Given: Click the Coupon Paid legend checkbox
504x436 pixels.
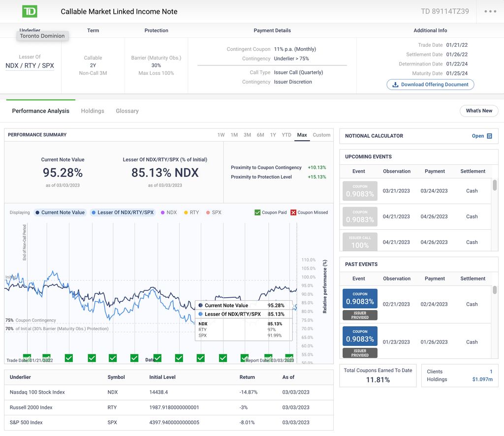Looking at the screenshot, I should pos(257,213).
